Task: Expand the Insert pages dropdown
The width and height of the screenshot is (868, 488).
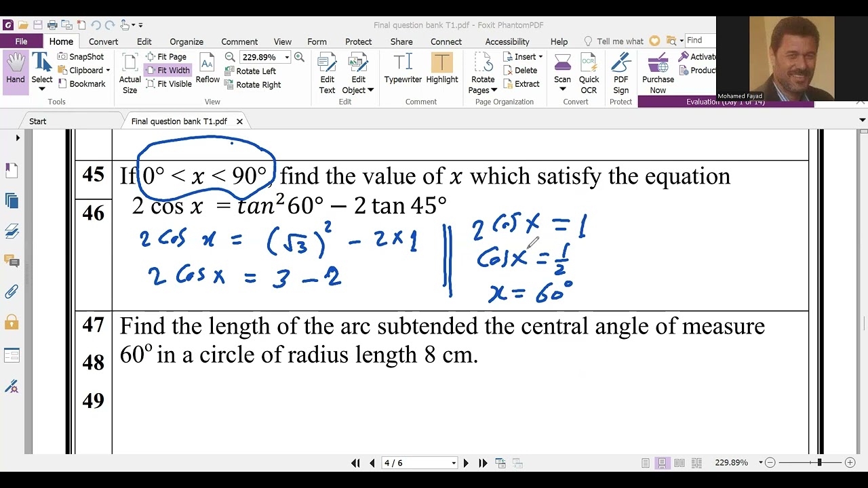Action: tap(540, 57)
